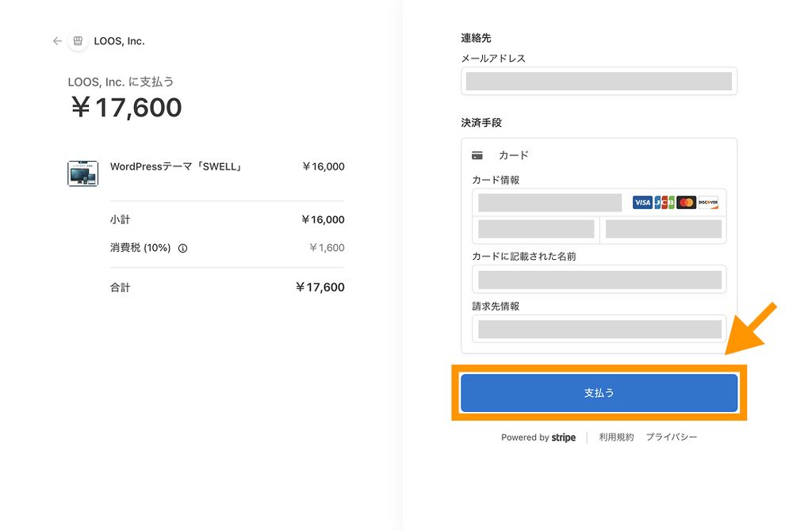Open the billing information field
This screenshot has width=812, height=530.
click(599, 330)
